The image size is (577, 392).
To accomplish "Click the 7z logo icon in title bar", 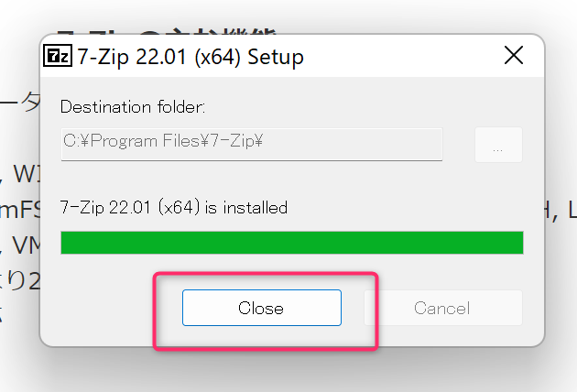I will point(55,57).
